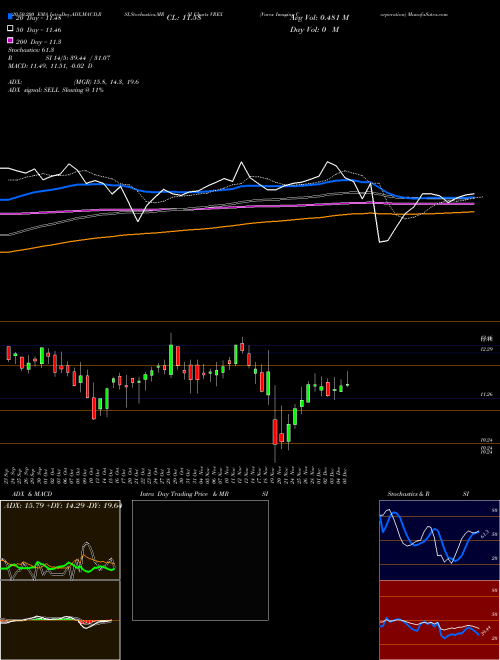The height and width of the screenshot is (660, 500).
Task: Open the red RSI chart panel
Action: pos(439,620)
